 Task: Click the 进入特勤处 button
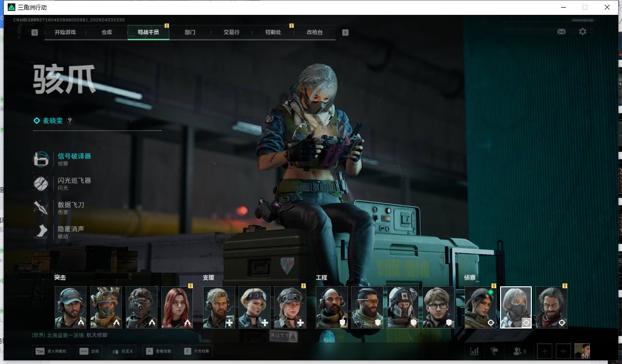click(51, 352)
